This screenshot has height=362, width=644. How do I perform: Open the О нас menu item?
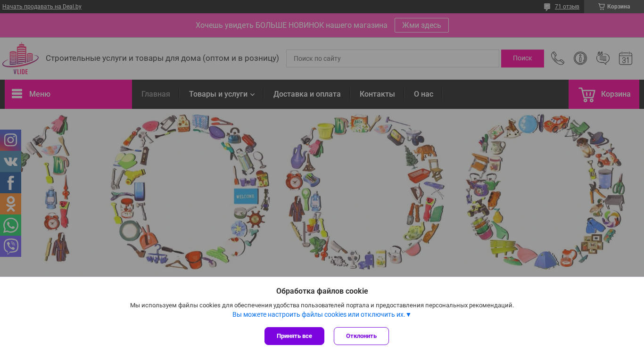click(423, 94)
